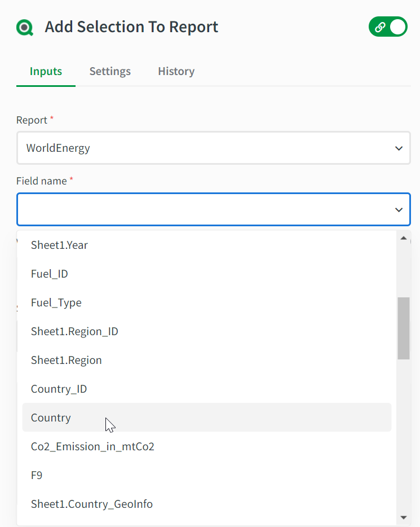Select Country_ID field option

point(59,389)
